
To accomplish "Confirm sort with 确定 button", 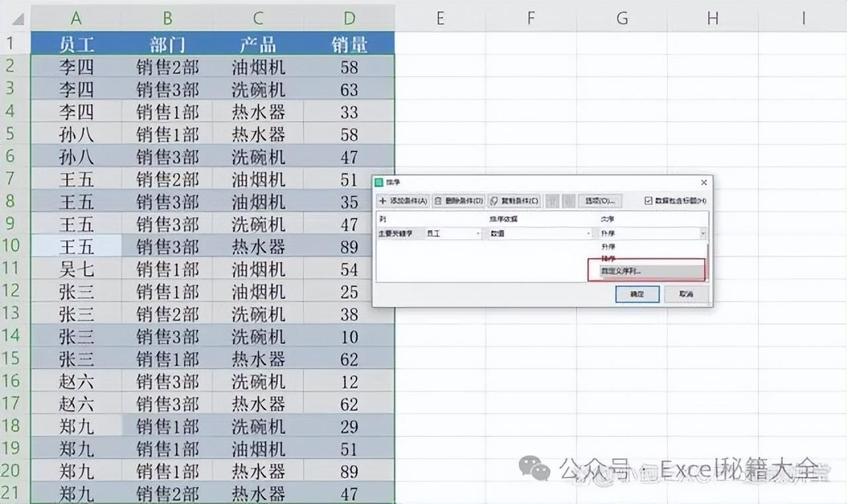I will click(637, 294).
